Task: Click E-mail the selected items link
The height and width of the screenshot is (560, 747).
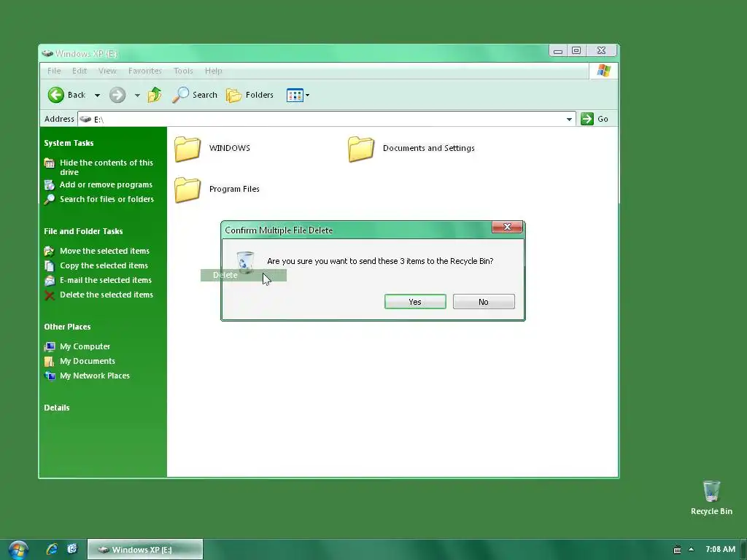Action: [106, 281]
